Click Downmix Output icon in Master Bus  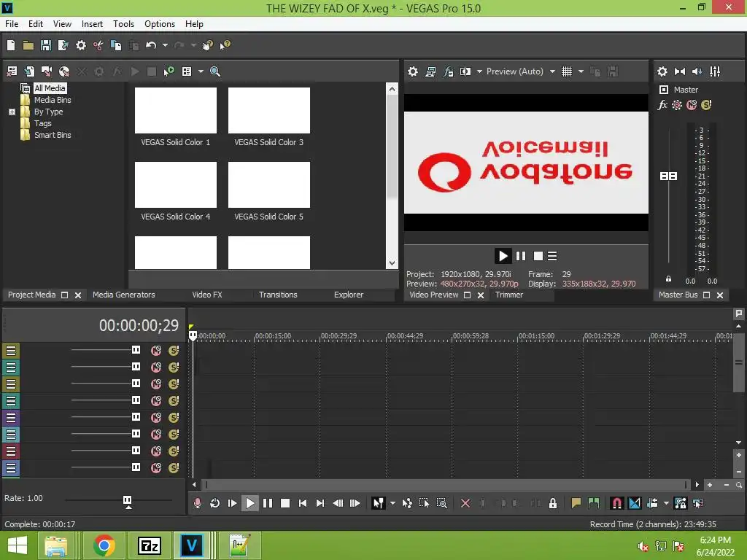pos(680,71)
